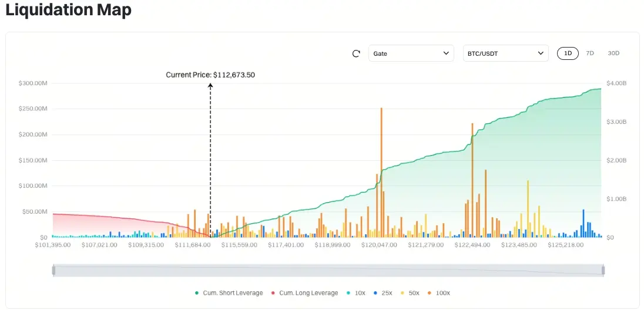Image resolution: width=644 pixels, height=310 pixels.
Task: Switch to the 7D timeframe
Action: pos(590,53)
